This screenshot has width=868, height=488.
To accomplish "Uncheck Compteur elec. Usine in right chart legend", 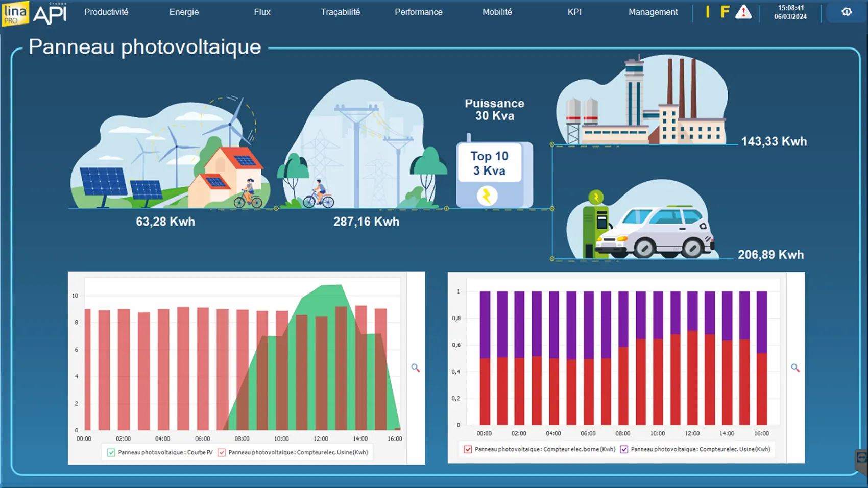I will click(x=624, y=449).
